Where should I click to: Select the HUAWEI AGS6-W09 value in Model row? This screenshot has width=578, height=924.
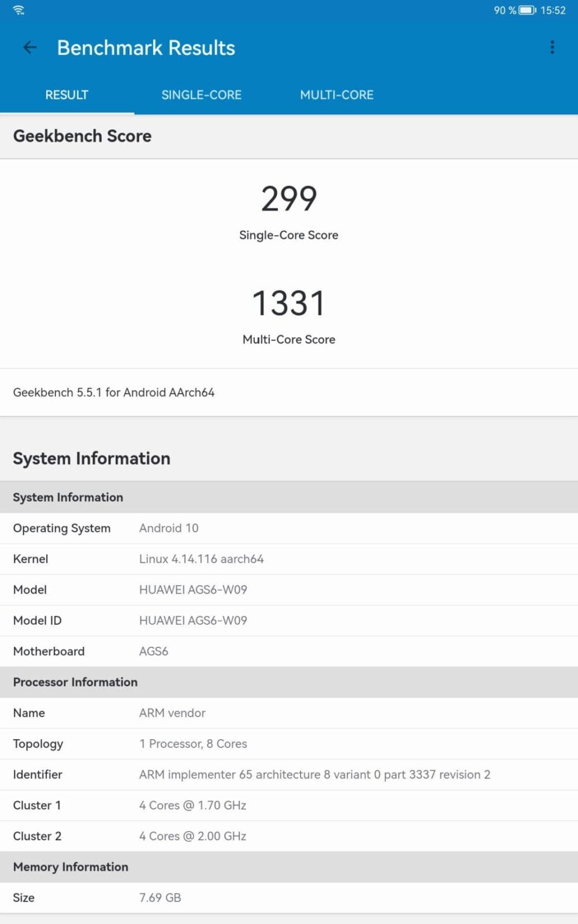pos(193,590)
